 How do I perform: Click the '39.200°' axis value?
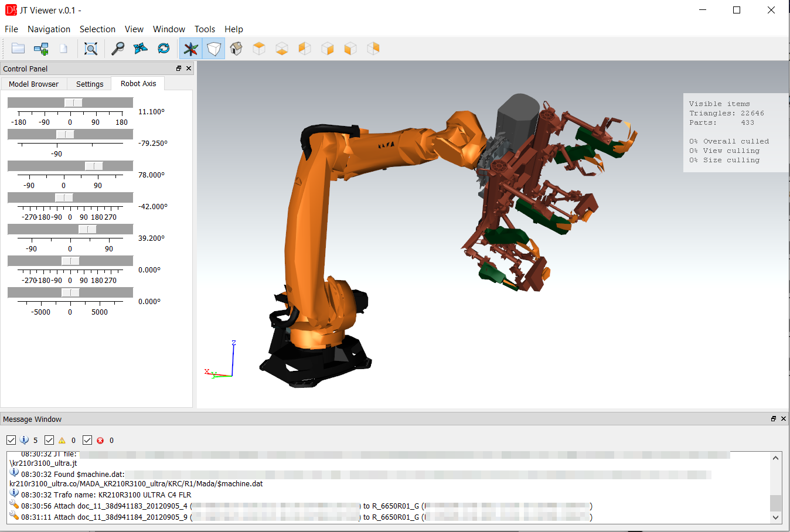151,238
